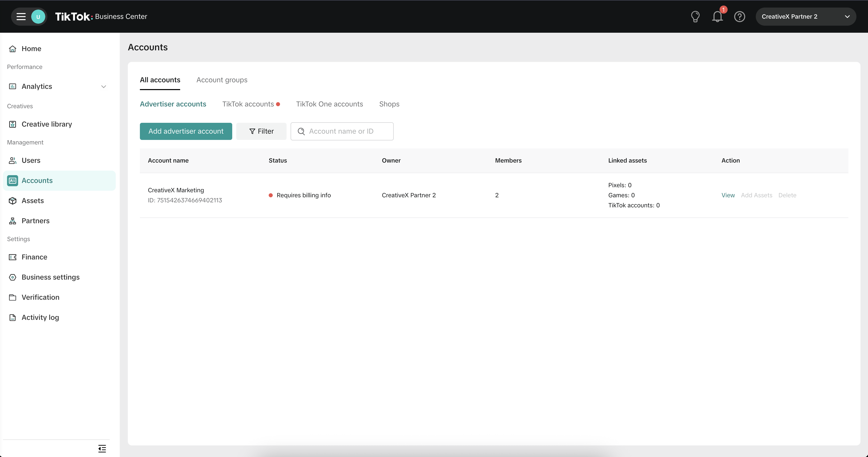Click the Account name column header
Image resolution: width=868 pixels, height=457 pixels.
coord(168,161)
